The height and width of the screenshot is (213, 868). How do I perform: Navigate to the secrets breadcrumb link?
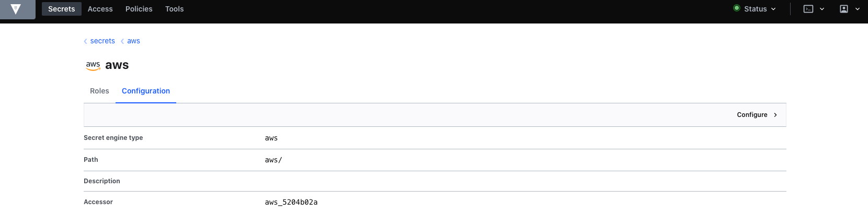tap(102, 41)
